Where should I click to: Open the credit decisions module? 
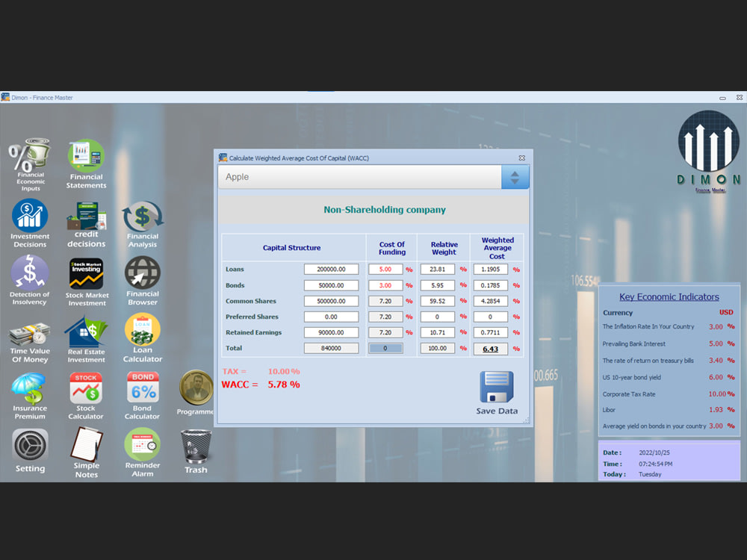point(86,224)
